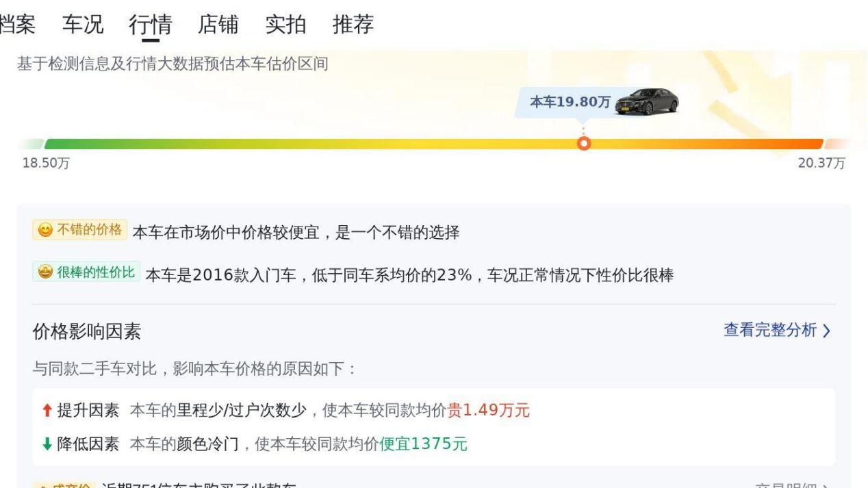Click the 20.37万 maximum price label

[822, 163]
